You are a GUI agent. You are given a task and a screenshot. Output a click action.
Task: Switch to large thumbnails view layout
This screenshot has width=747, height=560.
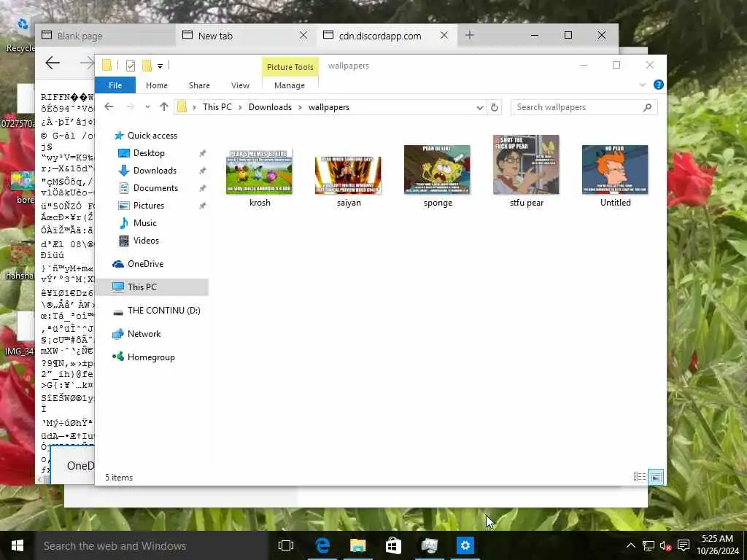coord(656,477)
